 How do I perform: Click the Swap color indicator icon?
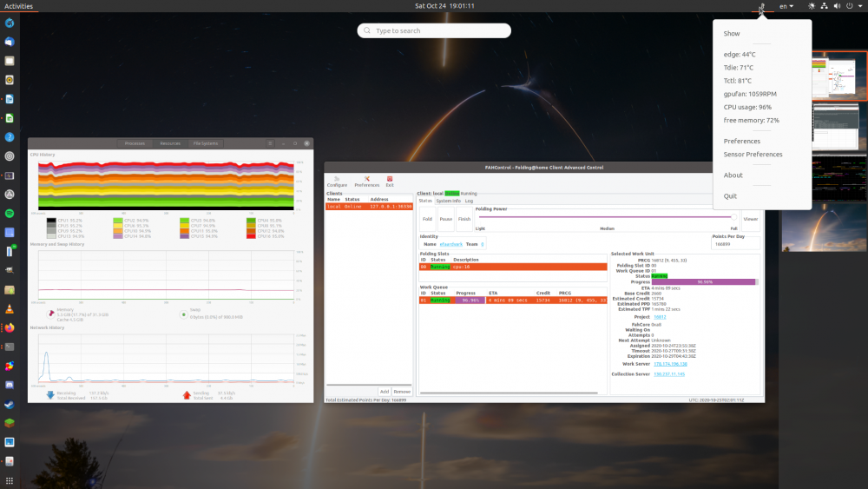coord(184,314)
